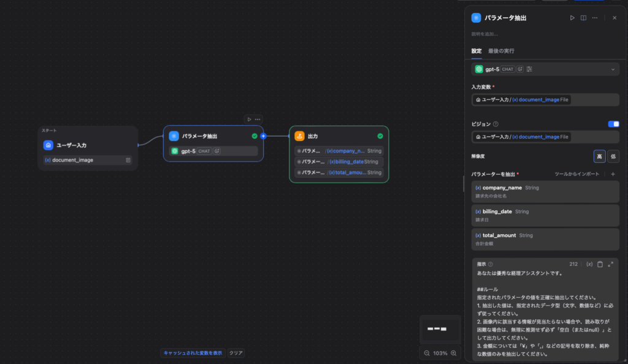
Task: Select 低 for 解像度
Action: tap(613, 156)
